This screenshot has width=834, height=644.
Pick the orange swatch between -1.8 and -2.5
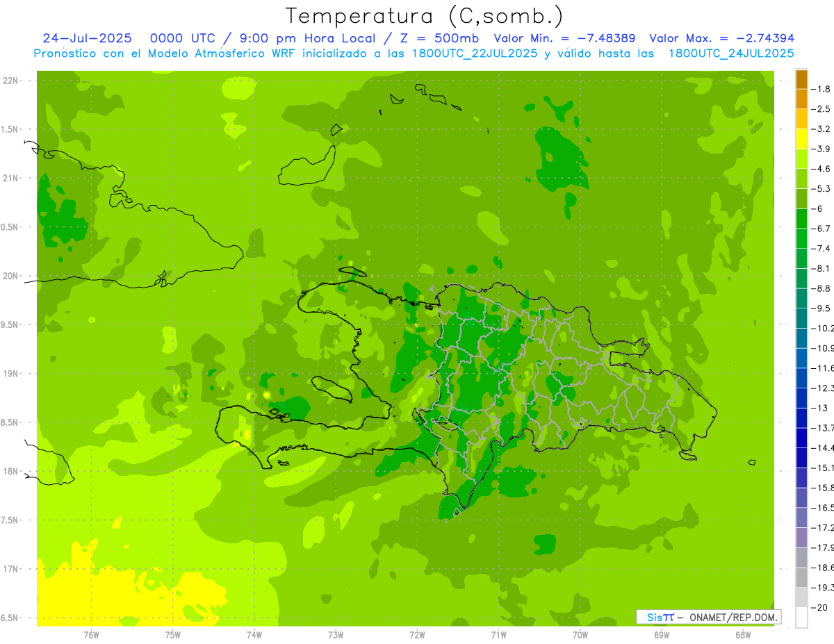tap(801, 99)
